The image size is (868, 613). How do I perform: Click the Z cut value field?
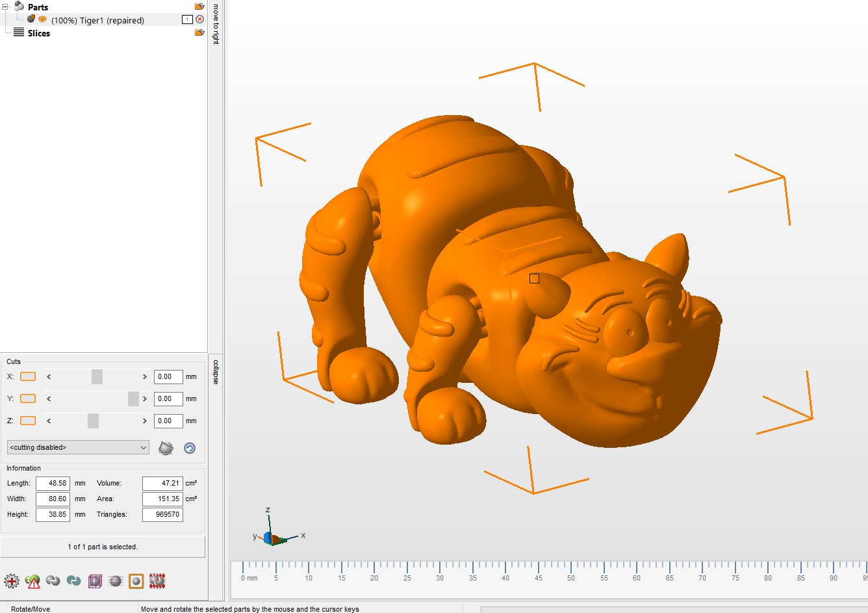(168, 421)
